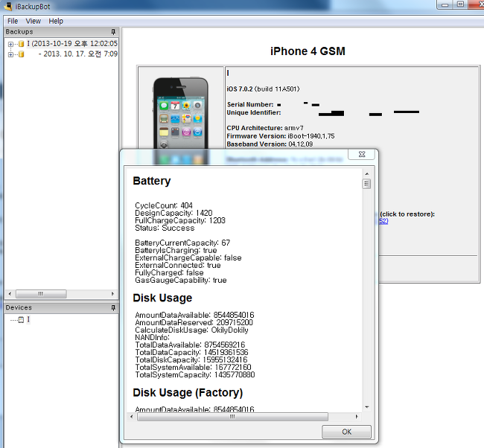Click the Backups panel right scroll arrow
Image resolution: width=484 pixels, height=448 pixels.
coord(112,294)
